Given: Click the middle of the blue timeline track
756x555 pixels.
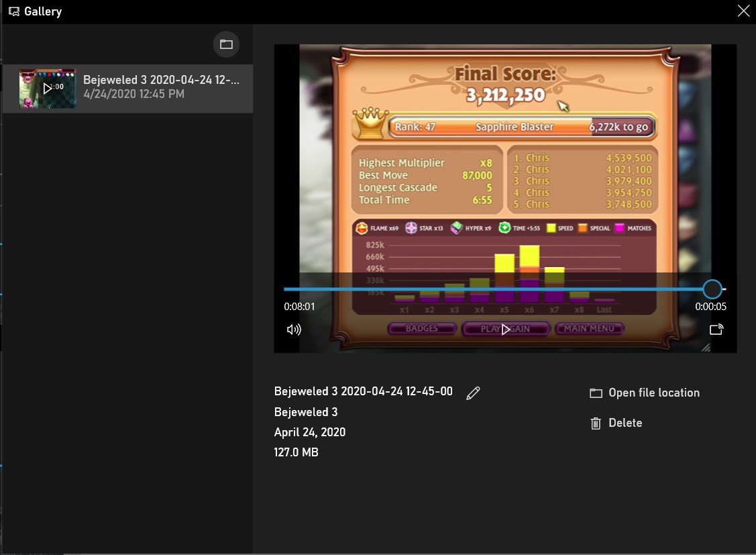Looking at the screenshot, I should point(496,289).
